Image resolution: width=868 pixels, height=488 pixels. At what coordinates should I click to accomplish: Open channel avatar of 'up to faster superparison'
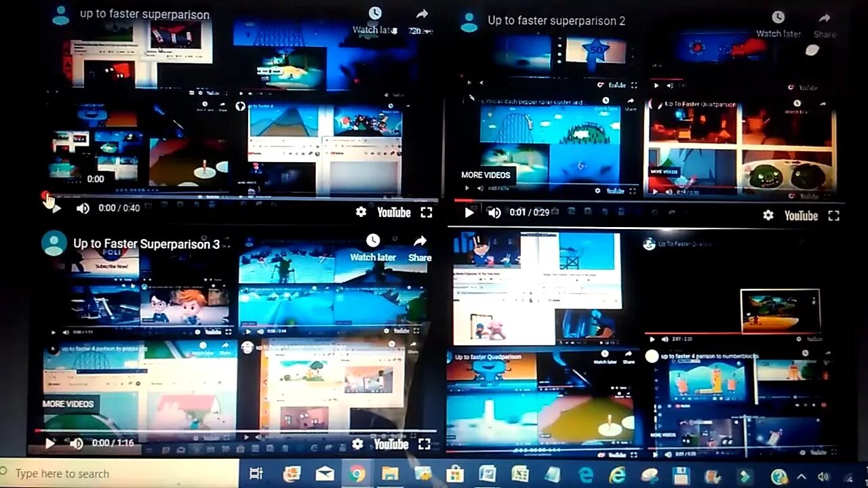coord(60,15)
